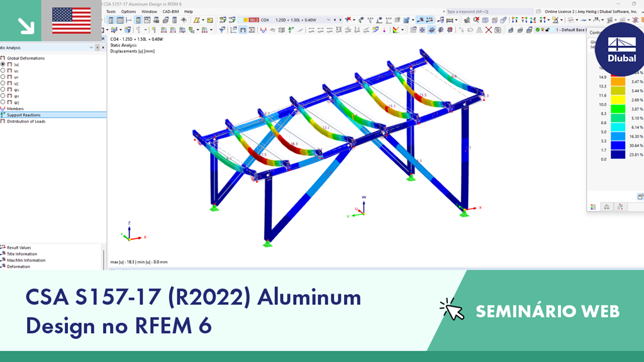Click the 'Displacements |u| [mm]' title text
Image resolution: width=644 pixels, height=362 pixels.
pyautogui.click(x=132, y=52)
